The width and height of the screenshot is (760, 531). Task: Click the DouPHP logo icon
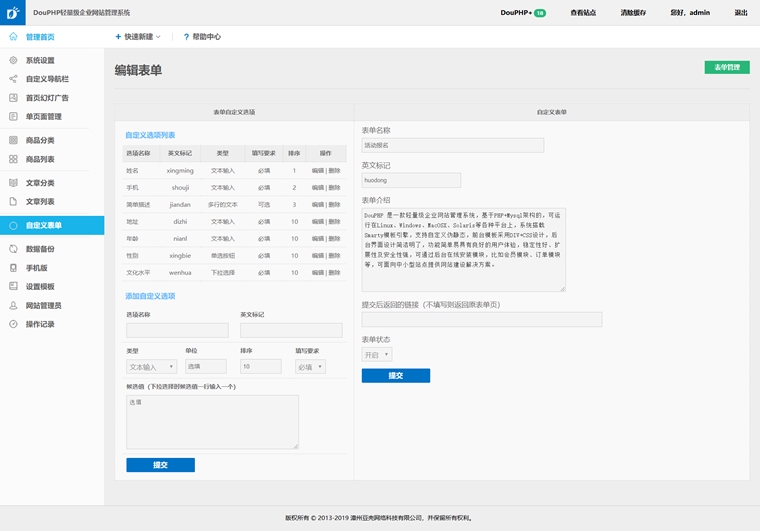tap(12, 13)
